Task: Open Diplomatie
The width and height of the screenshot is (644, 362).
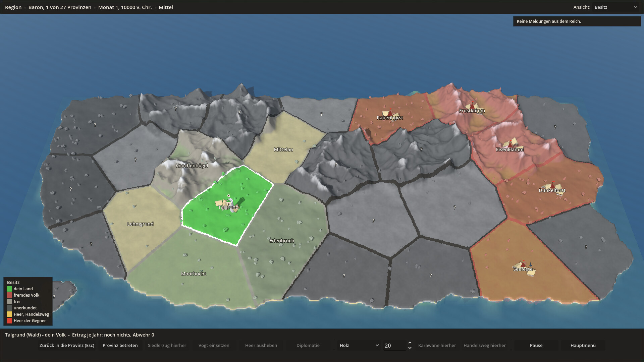Action: coord(308,345)
